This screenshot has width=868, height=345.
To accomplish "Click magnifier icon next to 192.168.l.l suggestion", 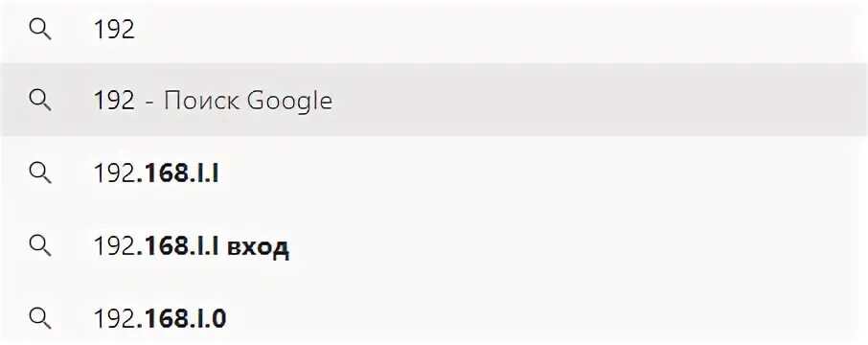I will (40, 173).
